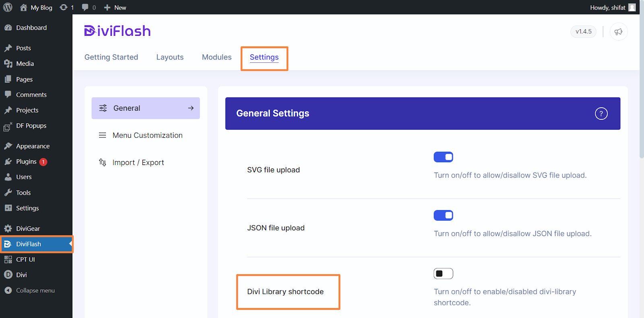644x318 pixels.
Task: Switch to the Modules tab
Action: [217, 57]
